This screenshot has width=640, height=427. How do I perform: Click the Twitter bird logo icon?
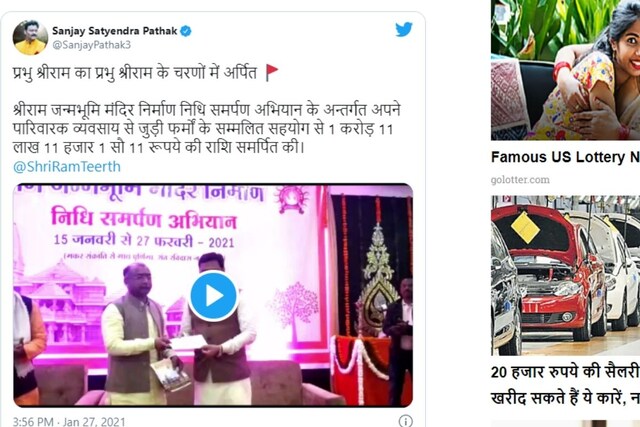coord(404,30)
